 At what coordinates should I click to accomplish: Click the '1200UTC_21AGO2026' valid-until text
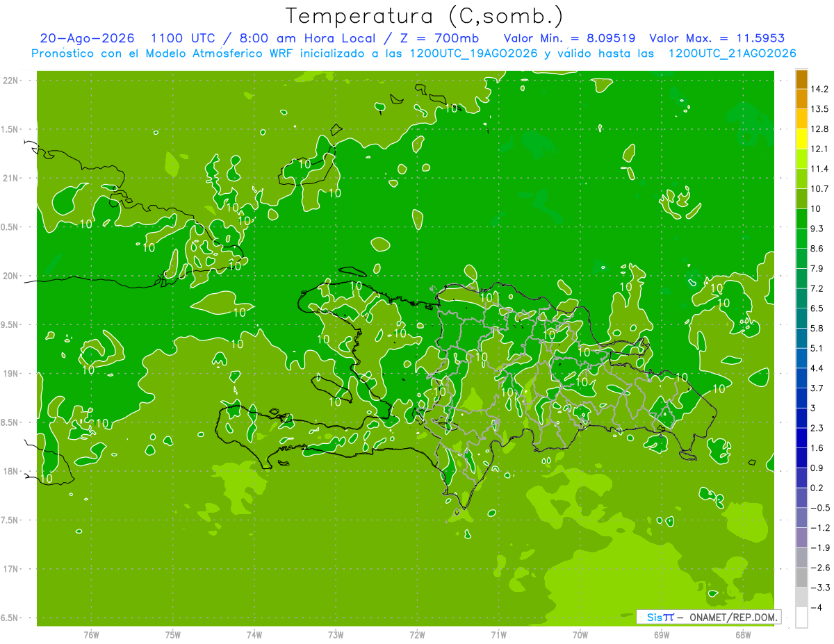point(732,53)
